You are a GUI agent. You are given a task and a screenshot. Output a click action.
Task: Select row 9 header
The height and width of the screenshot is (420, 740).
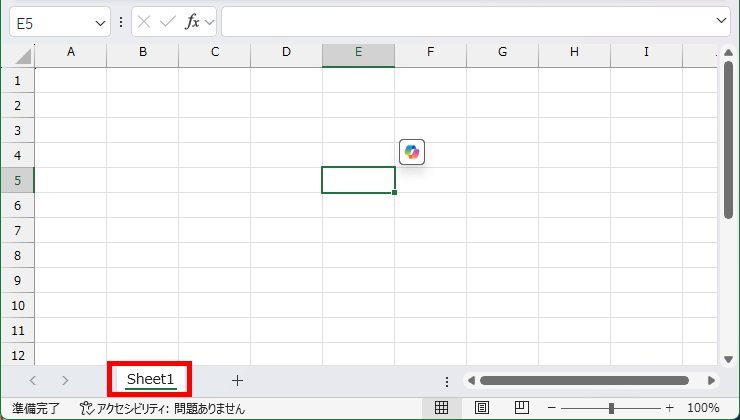[18, 280]
